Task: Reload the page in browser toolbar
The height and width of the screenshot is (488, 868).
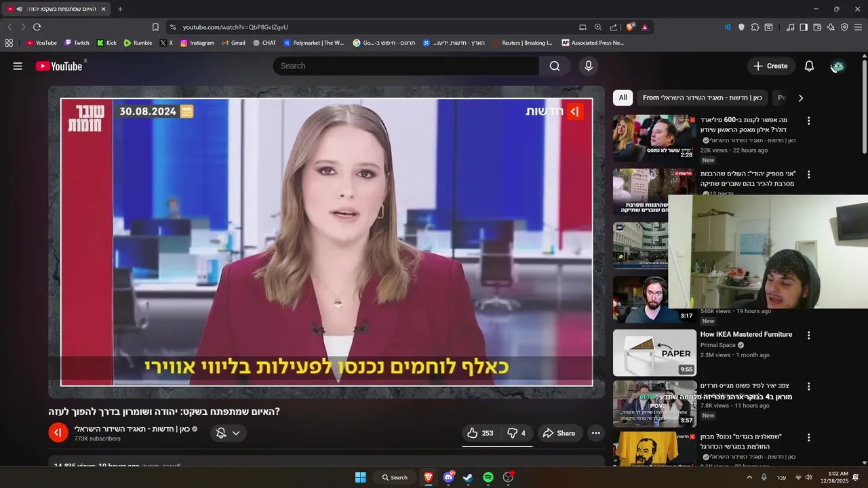Action: click(37, 27)
